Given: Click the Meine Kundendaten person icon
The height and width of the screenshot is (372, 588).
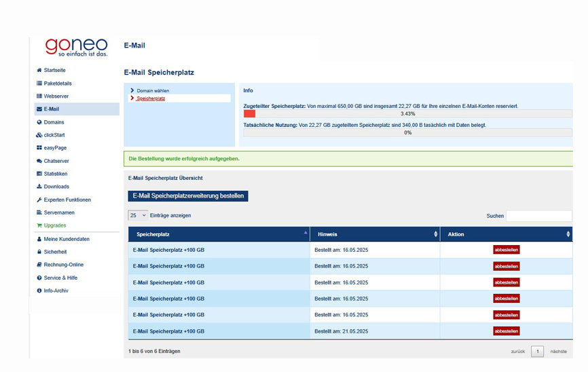Looking at the screenshot, I should [39, 239].
